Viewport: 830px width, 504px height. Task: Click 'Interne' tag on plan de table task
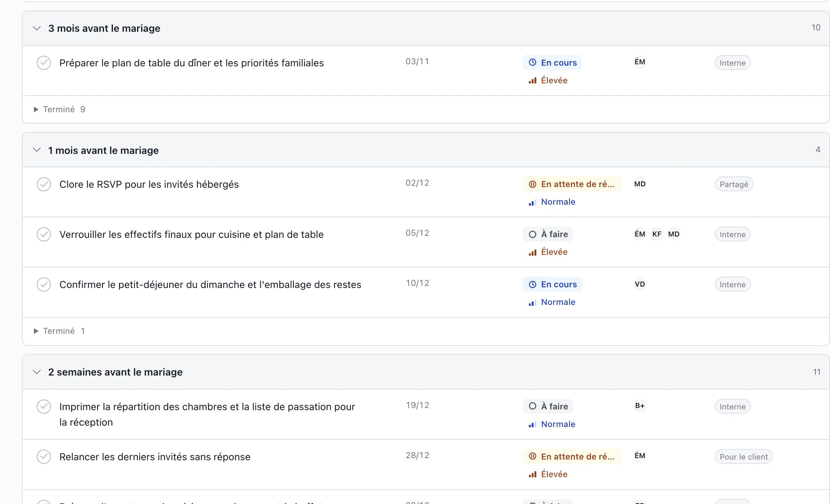coord(733,63)
